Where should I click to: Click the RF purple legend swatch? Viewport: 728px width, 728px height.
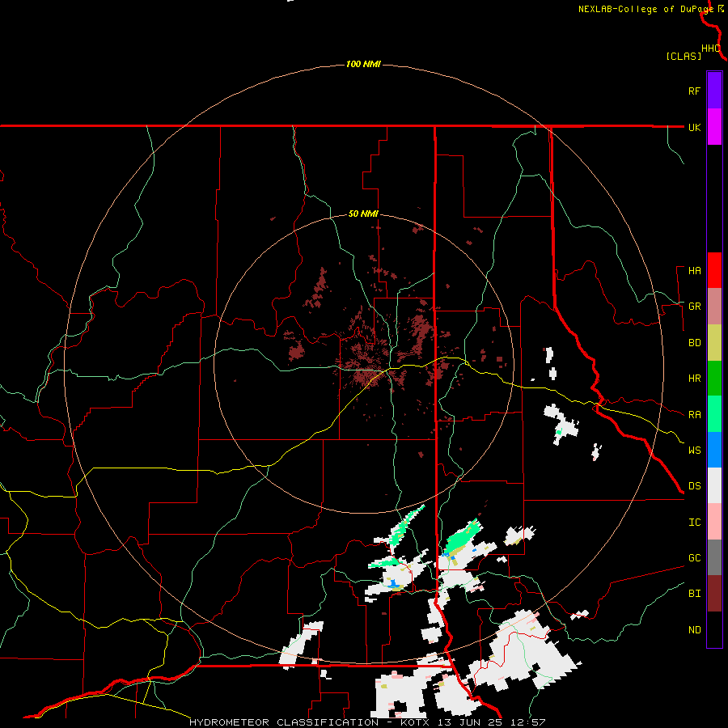coord(714,90)
